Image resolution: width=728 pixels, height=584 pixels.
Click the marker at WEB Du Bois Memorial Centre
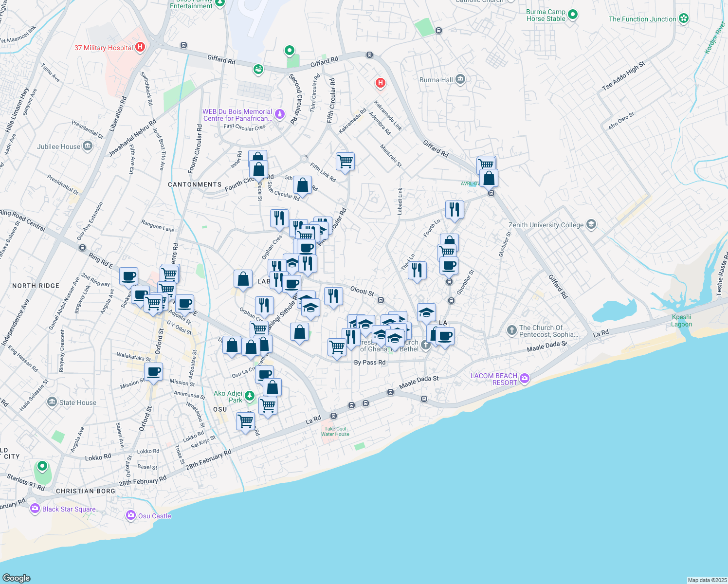[280, 113]
